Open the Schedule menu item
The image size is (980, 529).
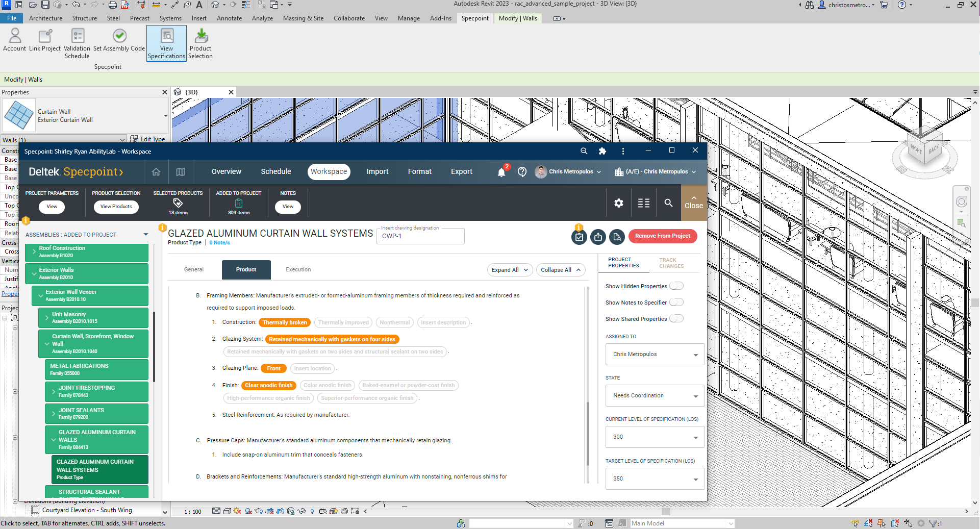pyautogui.click(x=276, y=172)
